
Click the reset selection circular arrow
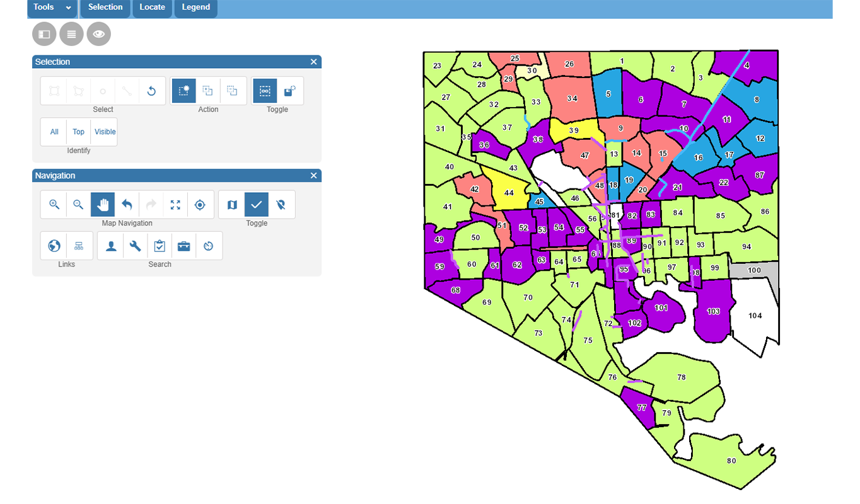pyautogui.click(x=151, y=91)
